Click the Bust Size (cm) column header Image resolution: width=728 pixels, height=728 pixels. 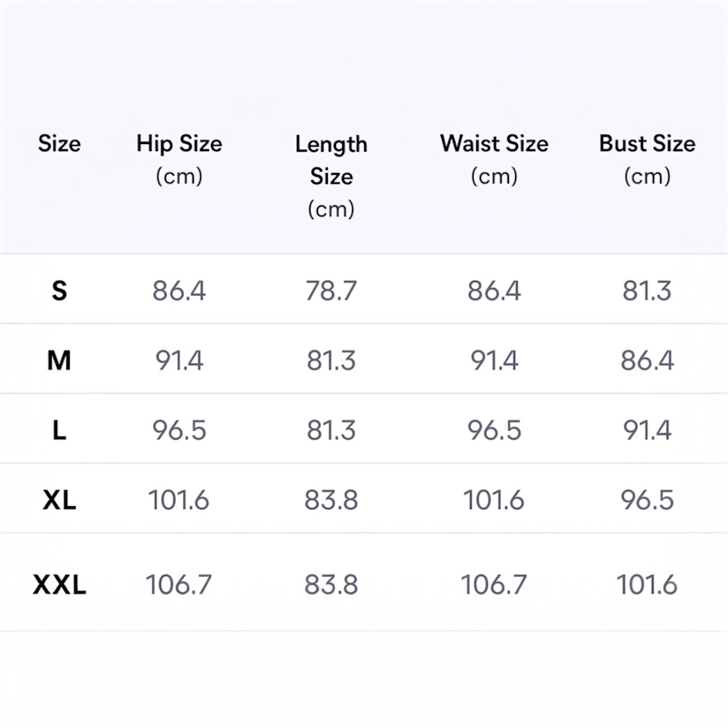tap(647, 158)
